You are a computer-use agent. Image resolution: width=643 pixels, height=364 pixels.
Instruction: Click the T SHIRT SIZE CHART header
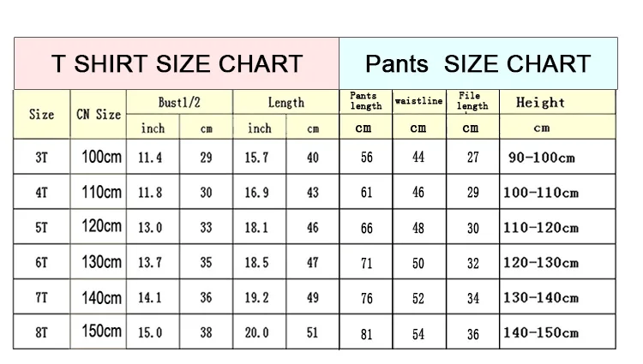(x=177, y=63)
